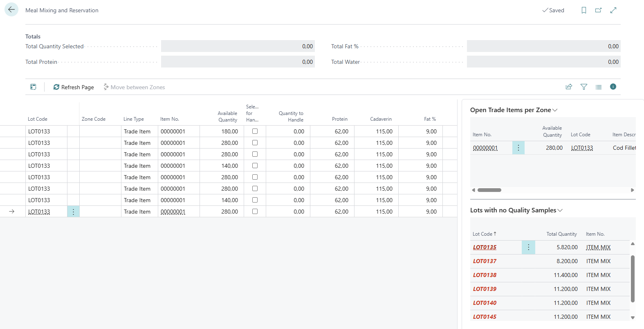Viewport: 644px width, 329px height.
Task: Click the Protein column header
Action: tap(340, 119)
